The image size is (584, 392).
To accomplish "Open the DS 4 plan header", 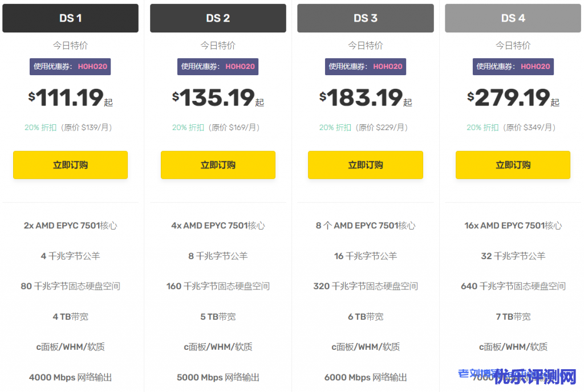I will click(513, 18).
